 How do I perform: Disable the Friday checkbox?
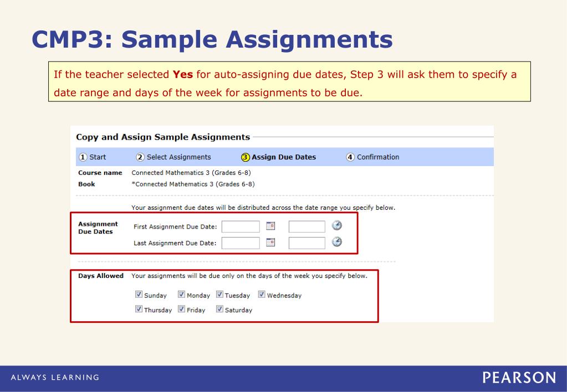[182, 309]
